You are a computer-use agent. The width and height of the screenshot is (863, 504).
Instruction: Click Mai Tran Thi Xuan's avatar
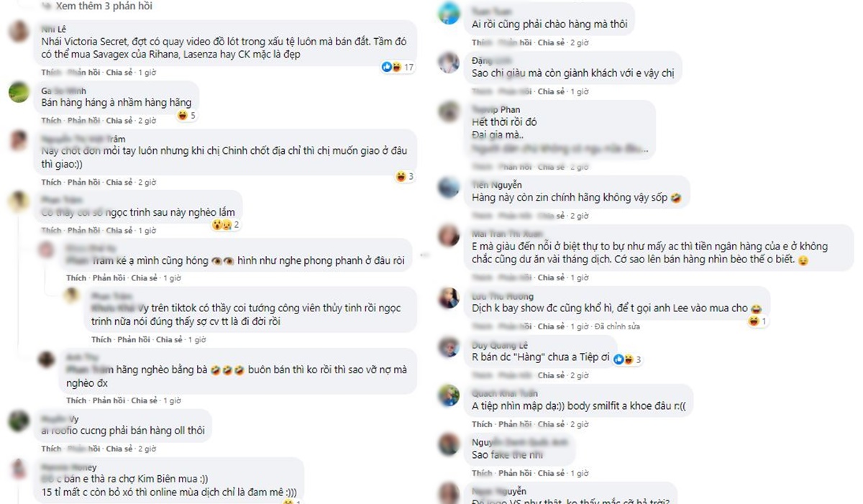(449, 237)
